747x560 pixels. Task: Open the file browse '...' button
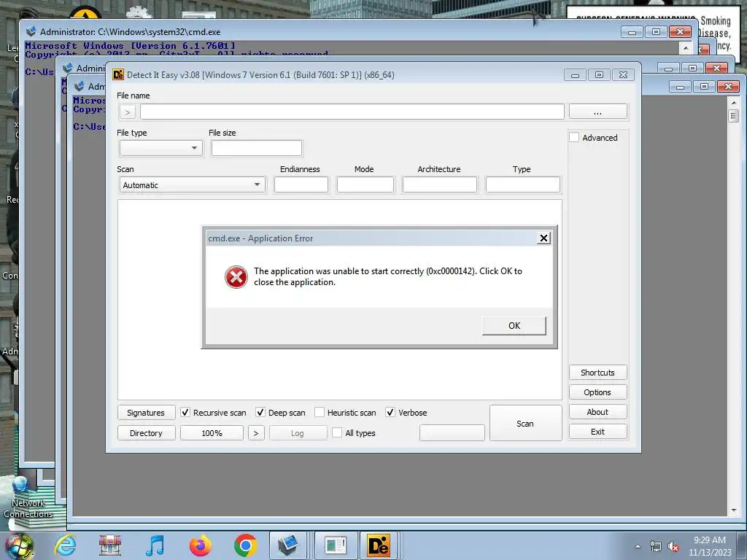598,112
